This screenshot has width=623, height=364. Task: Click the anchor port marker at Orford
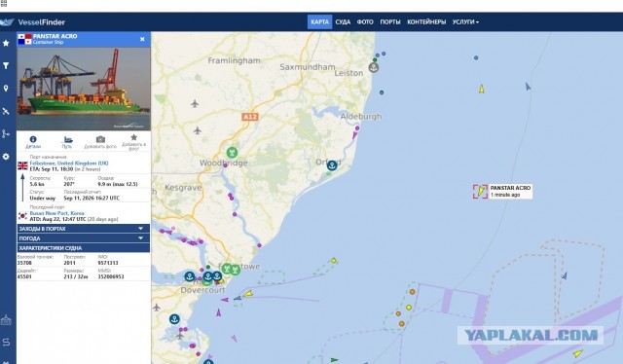332,165
